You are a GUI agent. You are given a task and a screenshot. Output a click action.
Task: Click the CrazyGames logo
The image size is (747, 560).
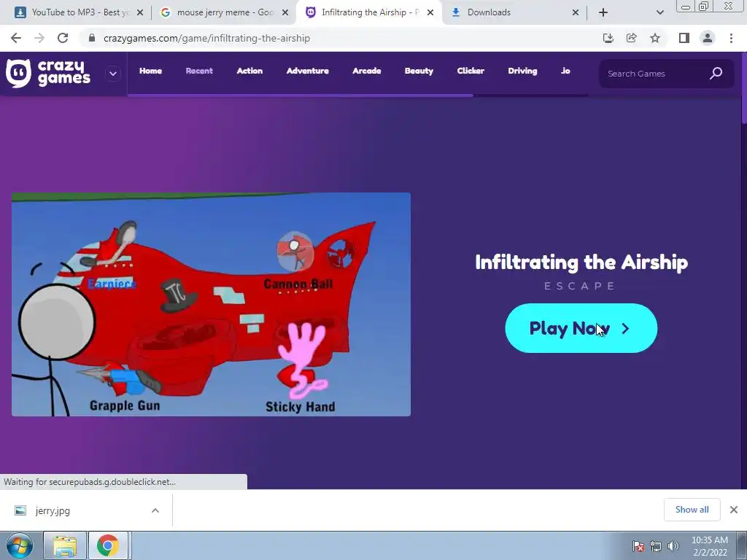tap(47, 74)
